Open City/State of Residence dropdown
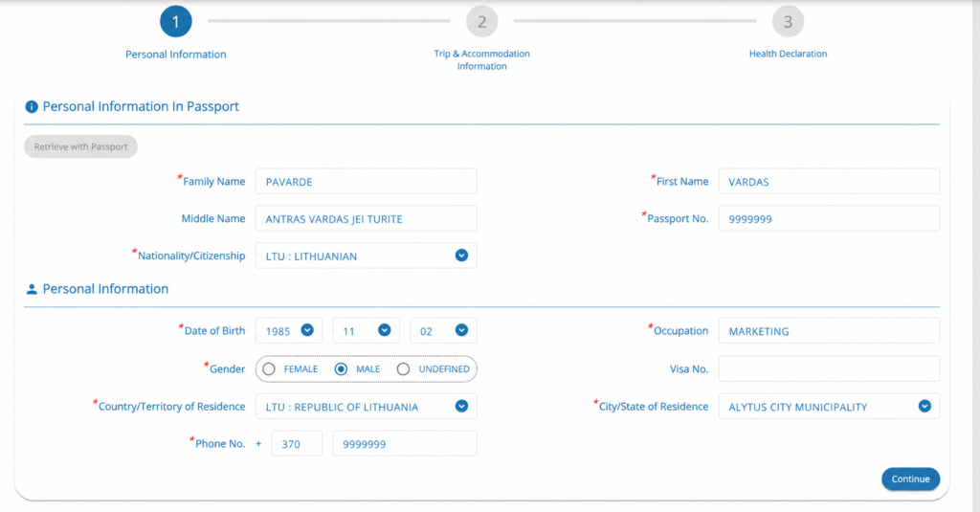The image size is (980, 512). tap(829, 407)
